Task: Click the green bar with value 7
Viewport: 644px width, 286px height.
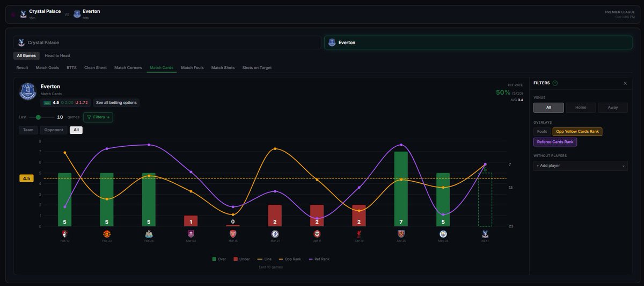Action: (x=401, y=189)
